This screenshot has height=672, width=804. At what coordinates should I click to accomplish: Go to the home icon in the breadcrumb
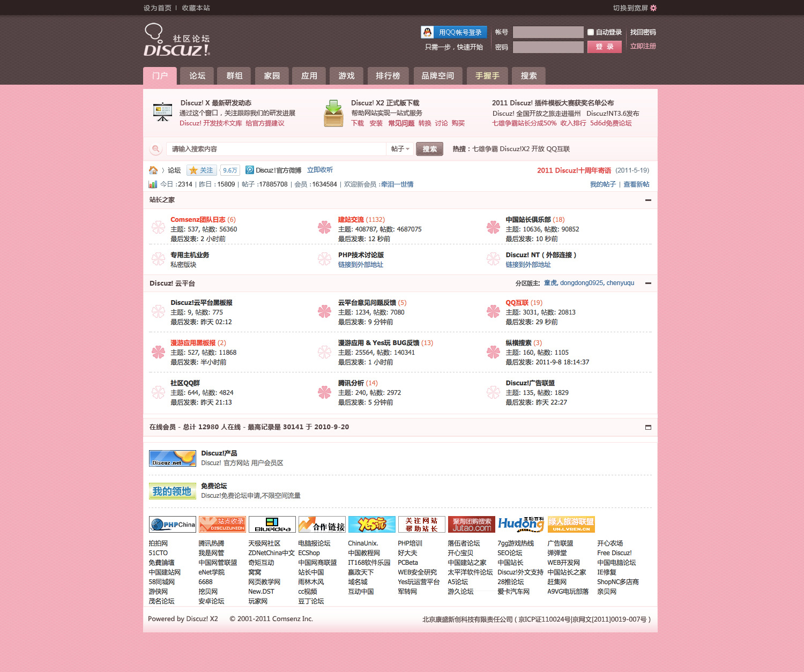tap(153, 170)
